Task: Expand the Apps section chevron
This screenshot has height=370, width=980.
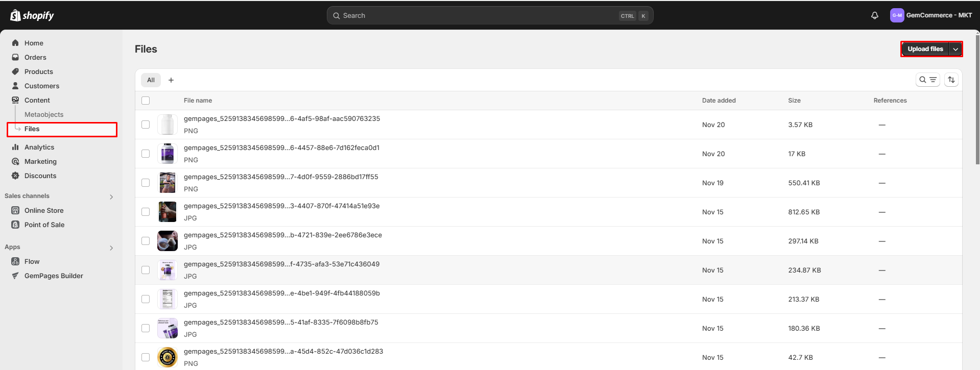Action: (x=111, y=248)
